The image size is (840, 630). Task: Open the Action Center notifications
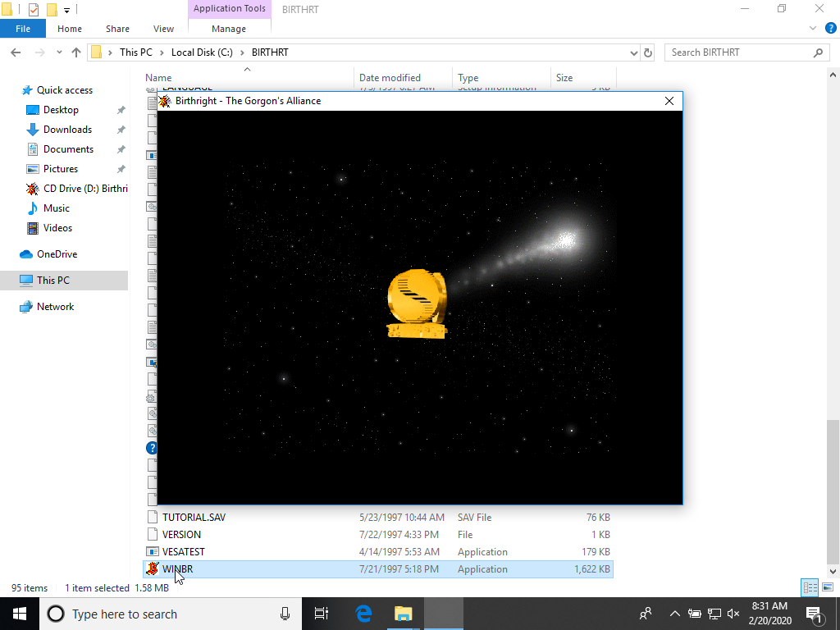point(815,614)
